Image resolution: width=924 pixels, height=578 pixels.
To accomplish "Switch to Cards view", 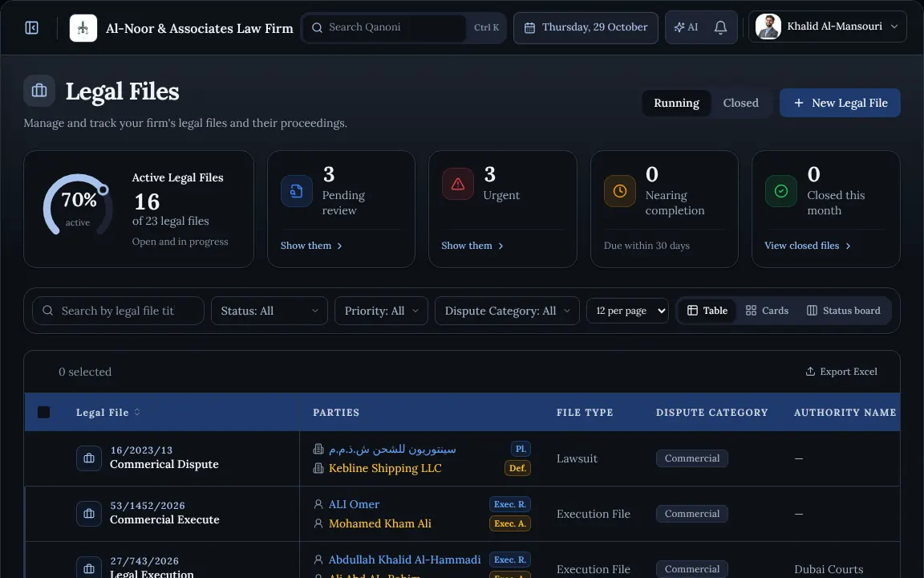I will pos(767,311).
